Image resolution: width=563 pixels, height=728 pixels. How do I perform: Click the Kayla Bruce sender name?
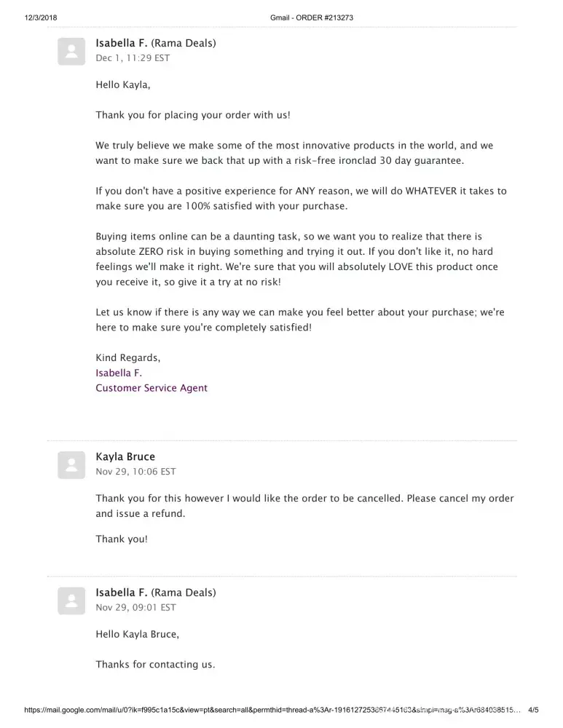coord(125,456)
